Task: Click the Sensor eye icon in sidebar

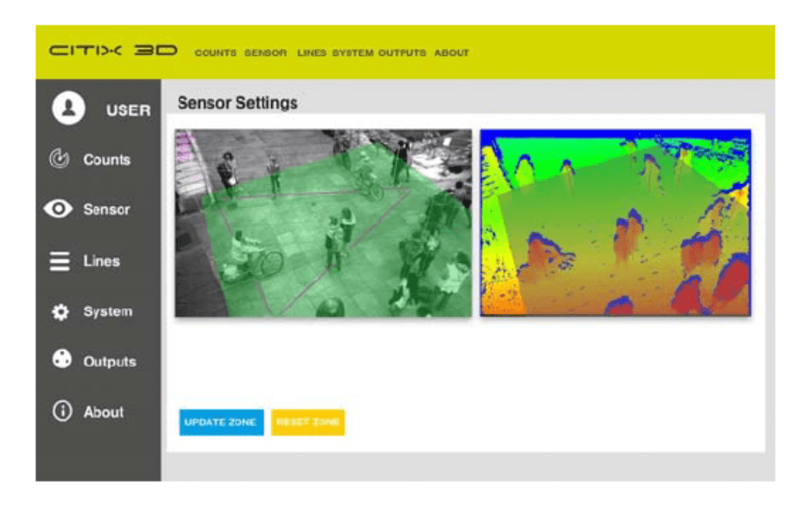Action: 60,210
